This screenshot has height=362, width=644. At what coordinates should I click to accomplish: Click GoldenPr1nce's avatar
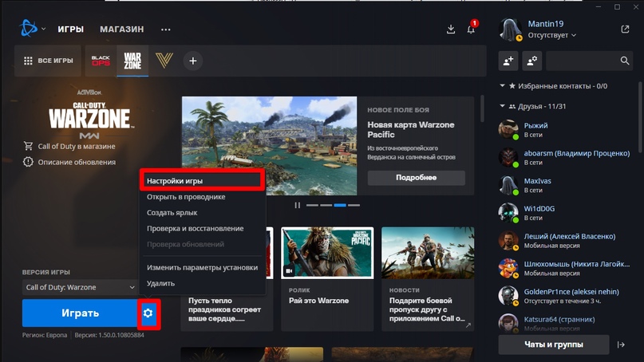pyautogui.click(x=508, y=296)
